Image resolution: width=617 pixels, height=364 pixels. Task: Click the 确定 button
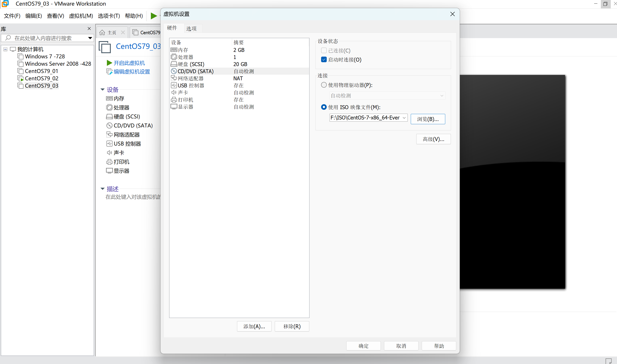(x=363, y=346)
